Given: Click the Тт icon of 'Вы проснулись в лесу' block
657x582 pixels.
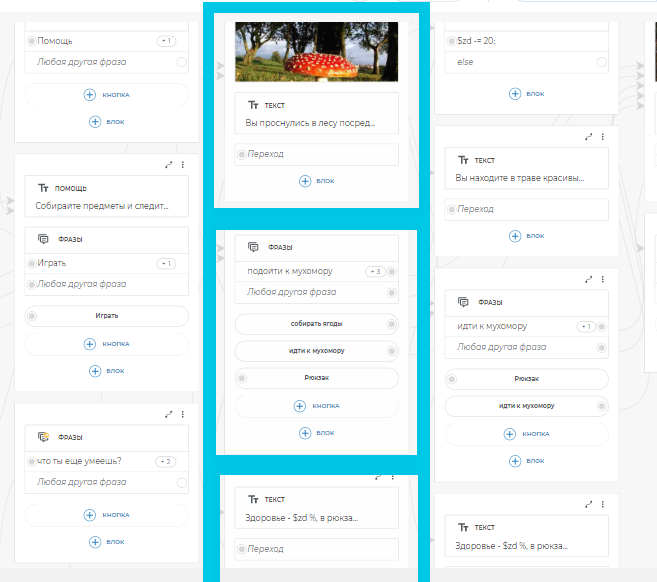Looking at the screenshot, I should (x=253, y=105).
